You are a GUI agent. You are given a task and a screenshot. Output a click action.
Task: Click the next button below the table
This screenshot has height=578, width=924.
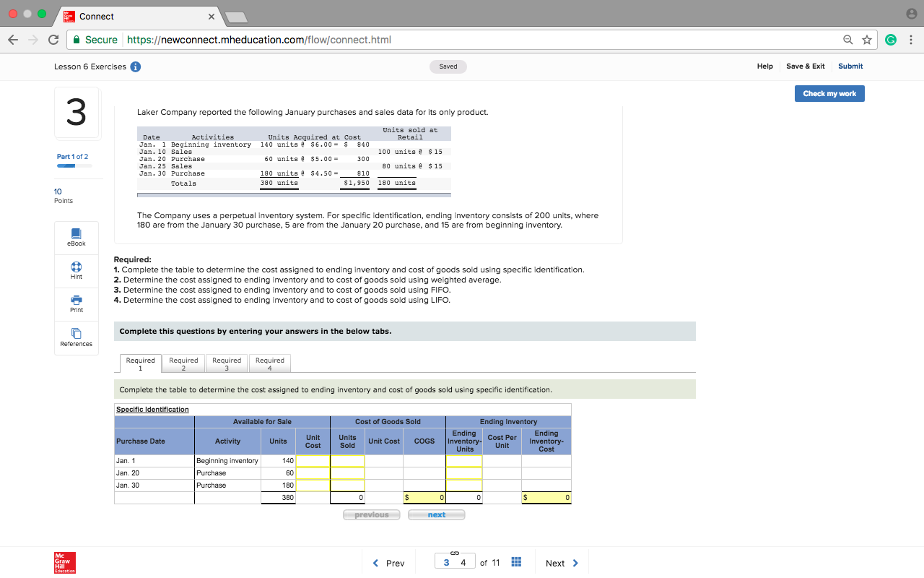click(x=436, y=514)
